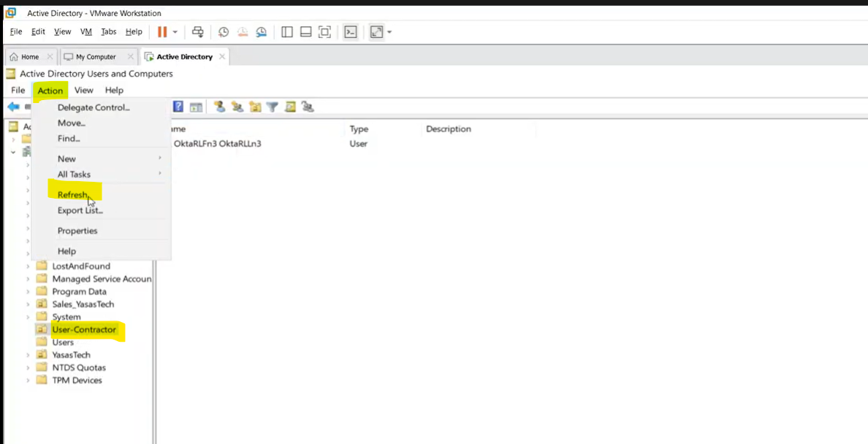The width and height of the screenshot is (868, 444).
Task: Click the VMware pause button icon
Action: tap(162, 32)
